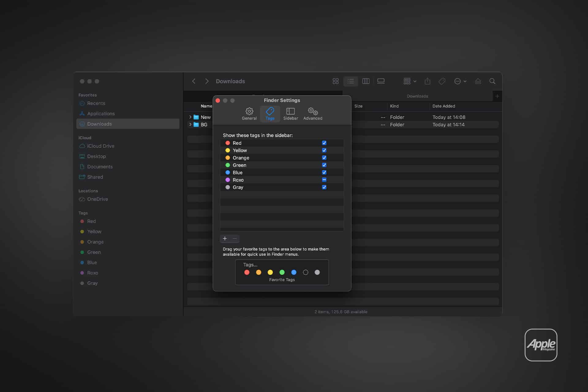
Task: Open the Advanced settings tab
Action: [x=313, y=114]
